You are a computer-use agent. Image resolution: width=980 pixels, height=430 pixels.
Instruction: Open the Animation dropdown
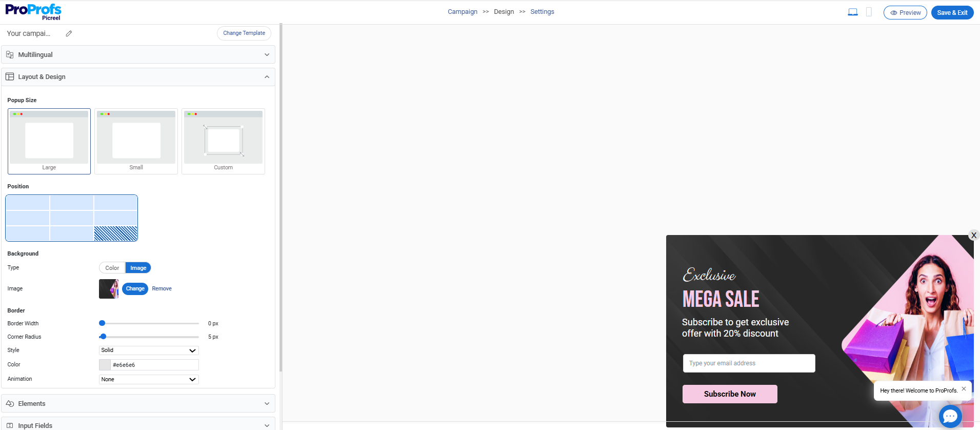149,379
